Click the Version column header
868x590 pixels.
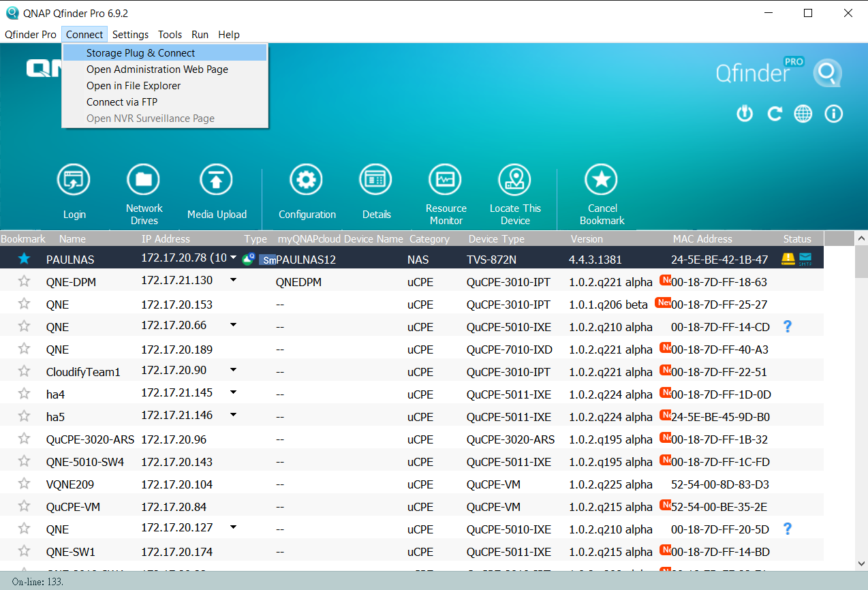coord(587,238)
